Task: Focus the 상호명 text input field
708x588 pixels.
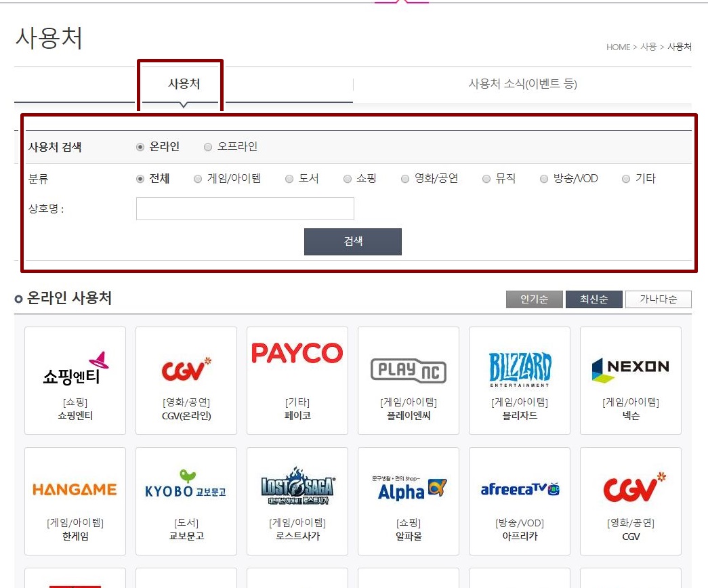Action: [245, 209]
